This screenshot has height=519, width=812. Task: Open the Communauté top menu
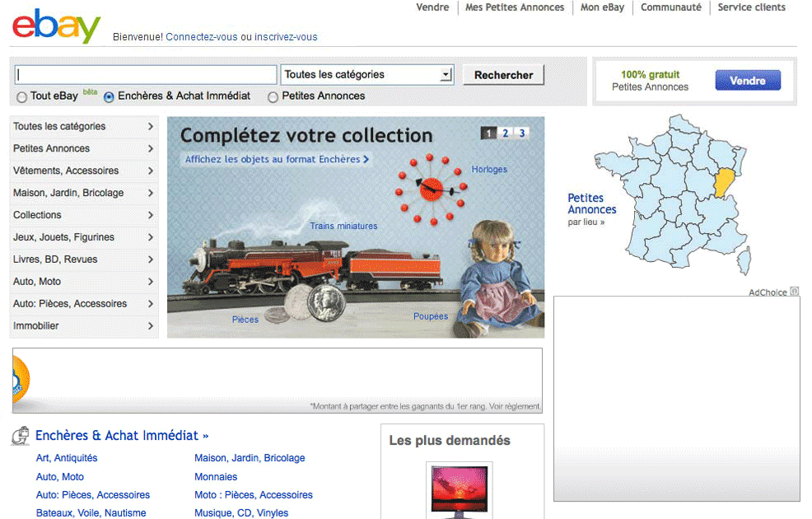tap(671, 7)
